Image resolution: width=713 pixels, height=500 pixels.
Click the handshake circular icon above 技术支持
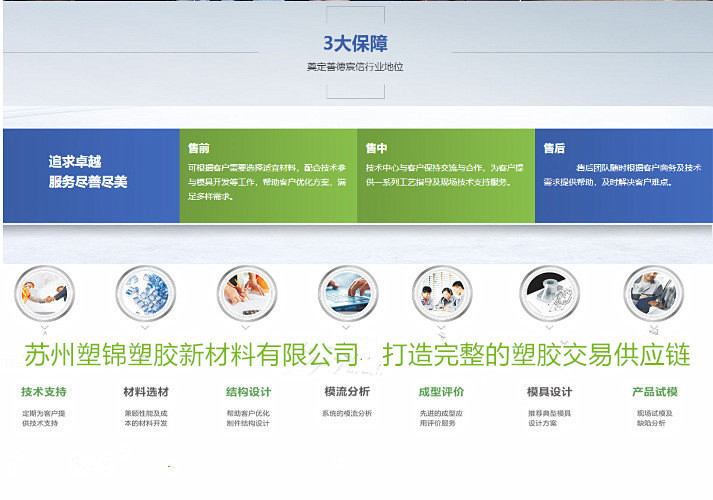45,293
